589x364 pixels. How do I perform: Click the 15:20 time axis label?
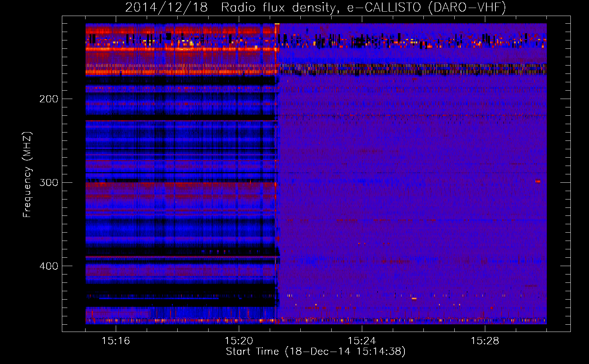(x=239, y=341)
